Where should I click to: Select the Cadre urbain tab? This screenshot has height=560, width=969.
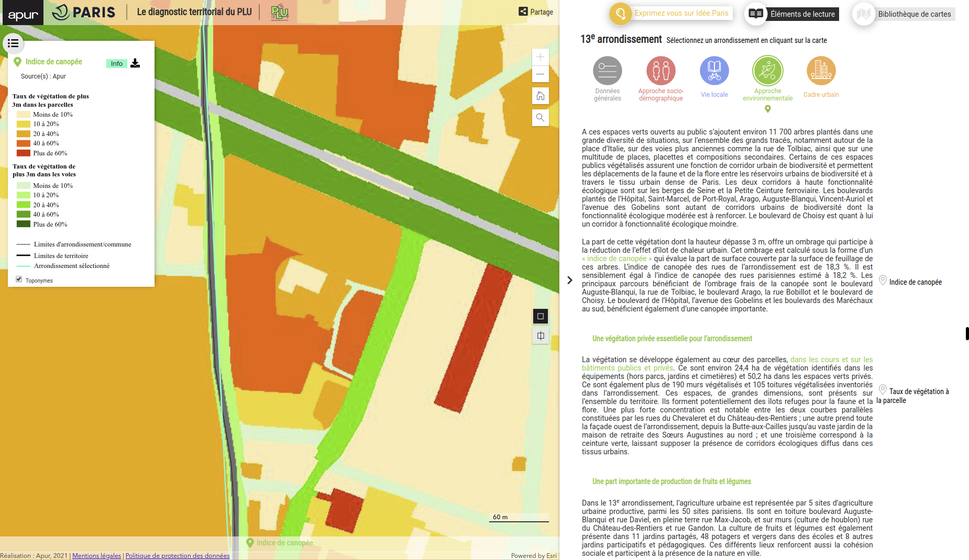pos(821,71)
